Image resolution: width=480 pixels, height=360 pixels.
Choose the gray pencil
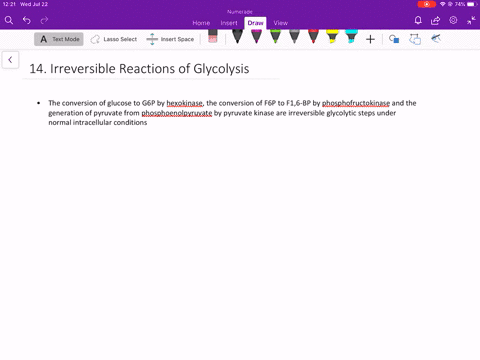pyautogui.click(x=294, y=36)
